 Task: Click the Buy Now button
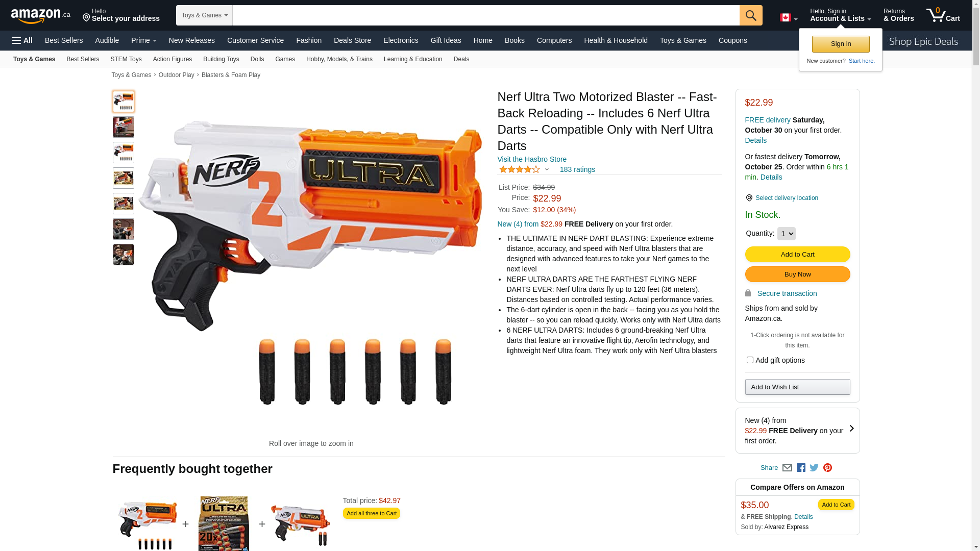tap(797, 274)
